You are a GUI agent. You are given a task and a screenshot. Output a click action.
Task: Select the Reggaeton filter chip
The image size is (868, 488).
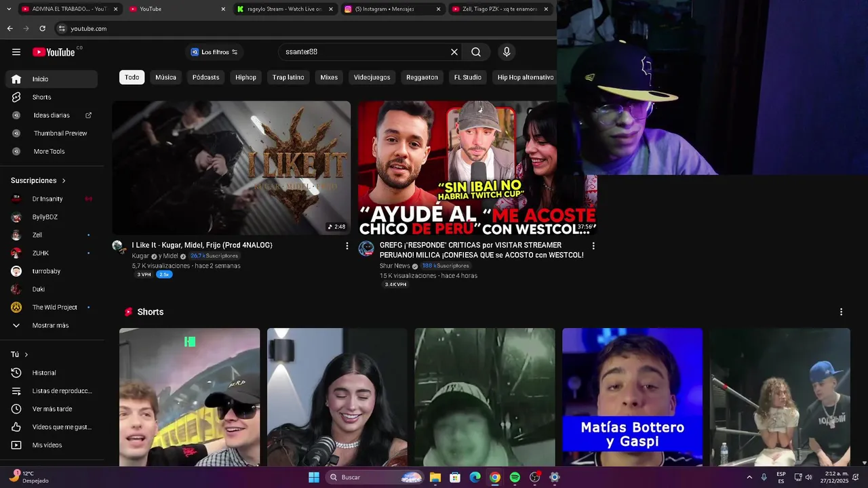(422, 77)
